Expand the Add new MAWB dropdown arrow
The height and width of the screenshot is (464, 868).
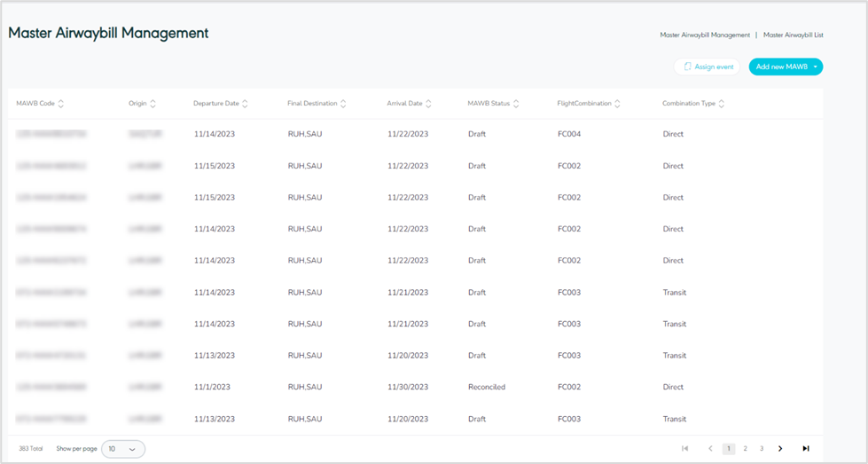(x=815, y=67)
